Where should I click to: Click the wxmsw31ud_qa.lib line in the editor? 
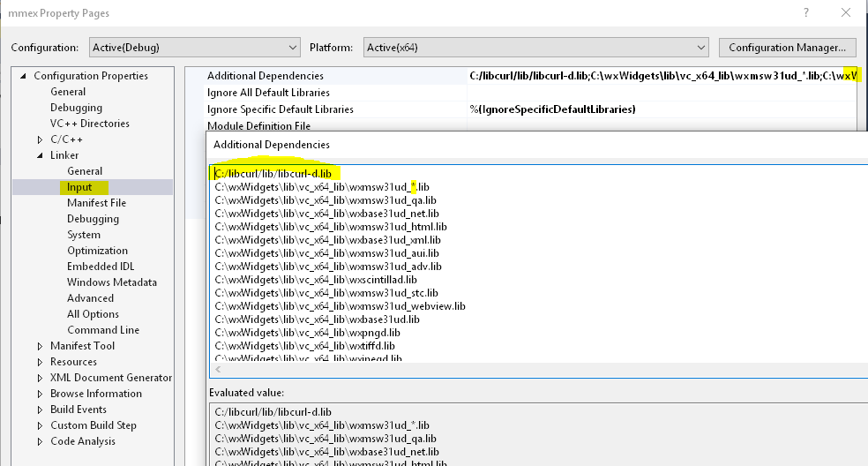click(325, 200)
